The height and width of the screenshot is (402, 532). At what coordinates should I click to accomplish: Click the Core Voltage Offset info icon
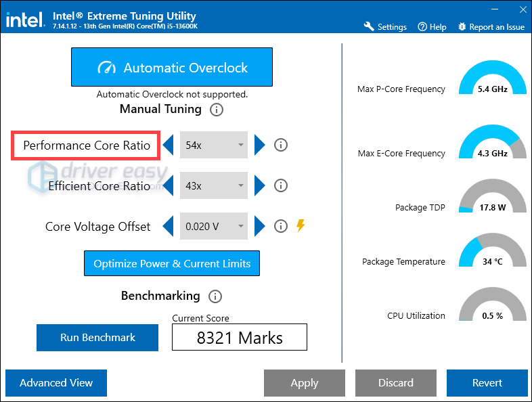(281, 226)
